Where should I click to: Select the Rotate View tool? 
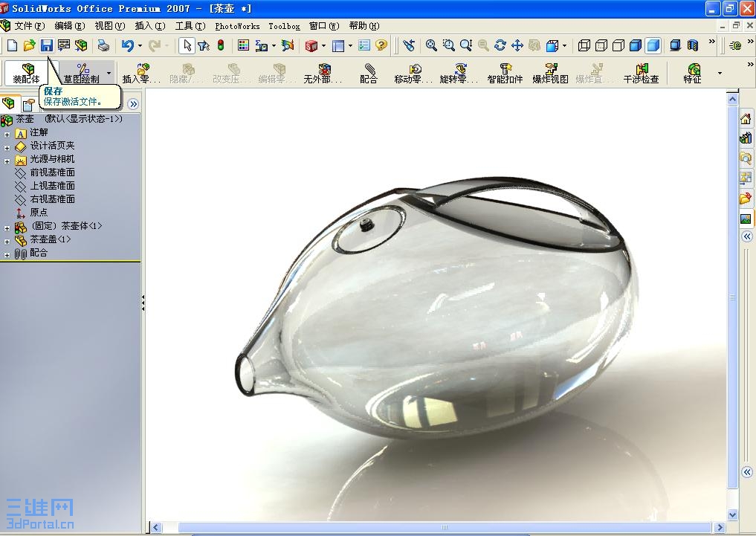point(500,45)
